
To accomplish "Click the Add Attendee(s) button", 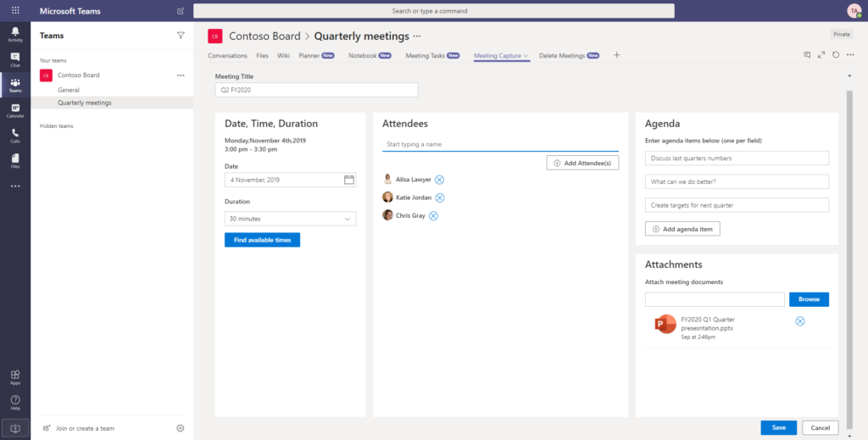I will (x=582, y=163).
